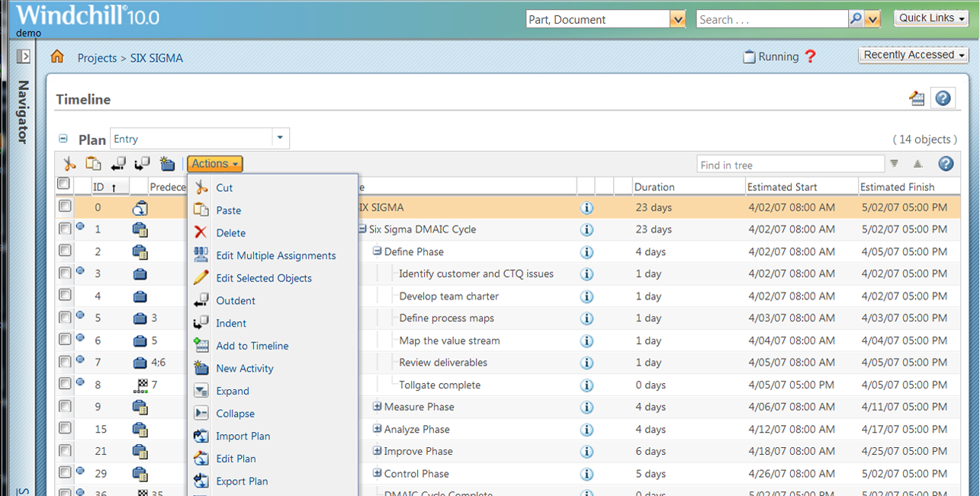
Task: Open Timeline help question icon
Action: coord(943,98)
